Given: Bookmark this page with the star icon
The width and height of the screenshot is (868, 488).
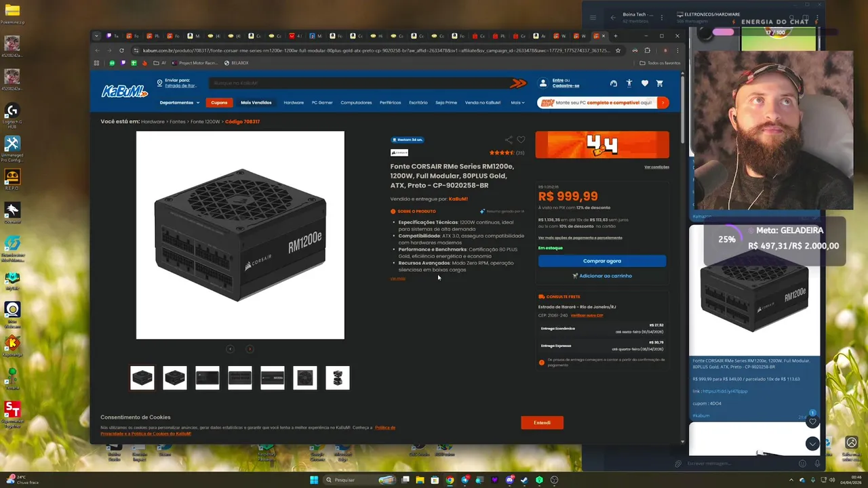Looking at the screenshot, I should click(618, 50).
